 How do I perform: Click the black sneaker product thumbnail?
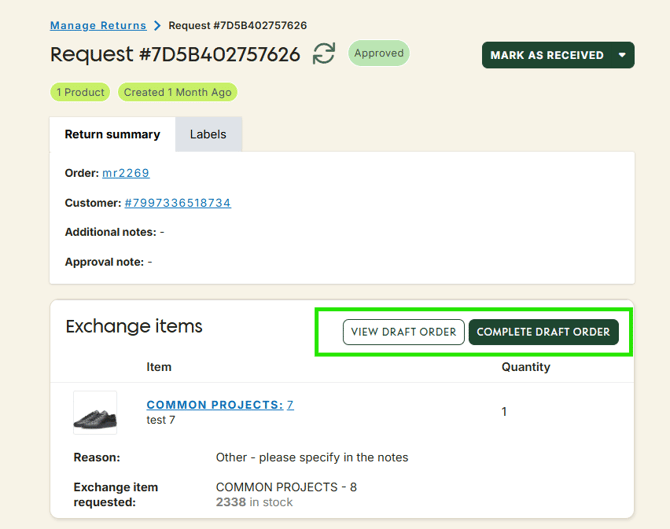click(x=95, y=412)
